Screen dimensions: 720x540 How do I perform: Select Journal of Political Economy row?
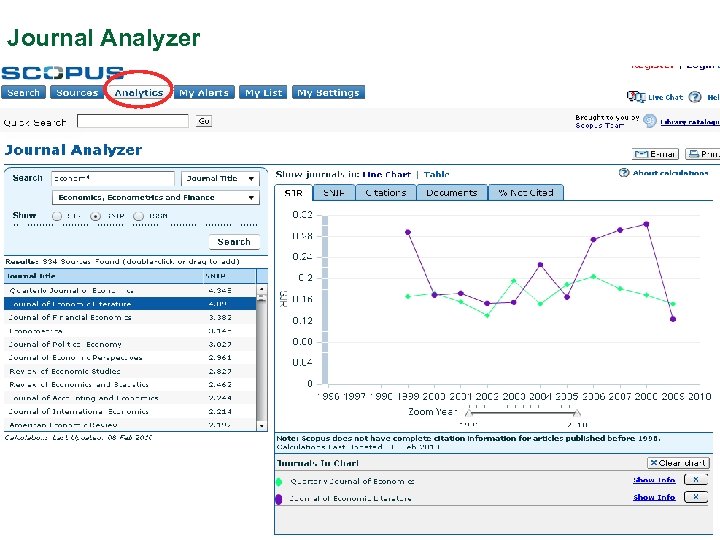tap(130, 344)
